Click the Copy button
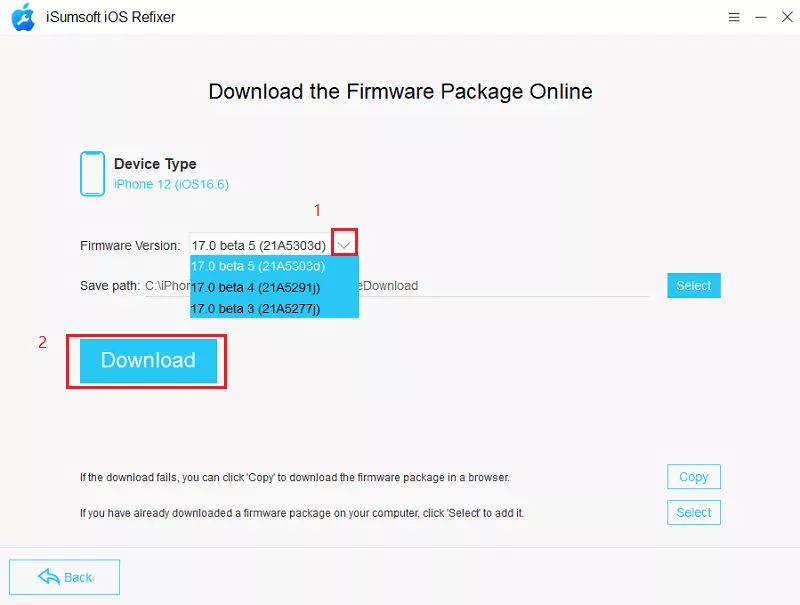The height and width of the screenshot is (605, 800). tap(694, 477)
